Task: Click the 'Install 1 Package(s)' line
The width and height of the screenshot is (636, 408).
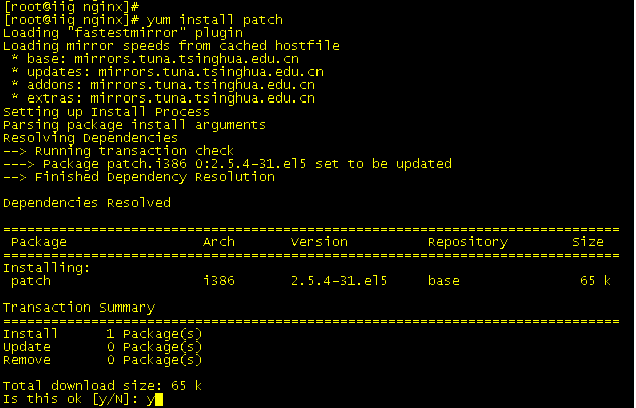Action: click(x=103, y=334)
